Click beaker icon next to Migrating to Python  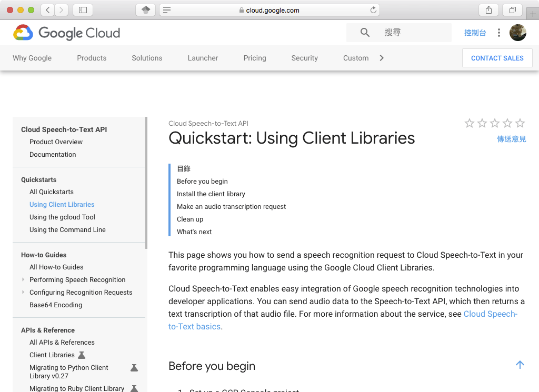coord(134,368)
